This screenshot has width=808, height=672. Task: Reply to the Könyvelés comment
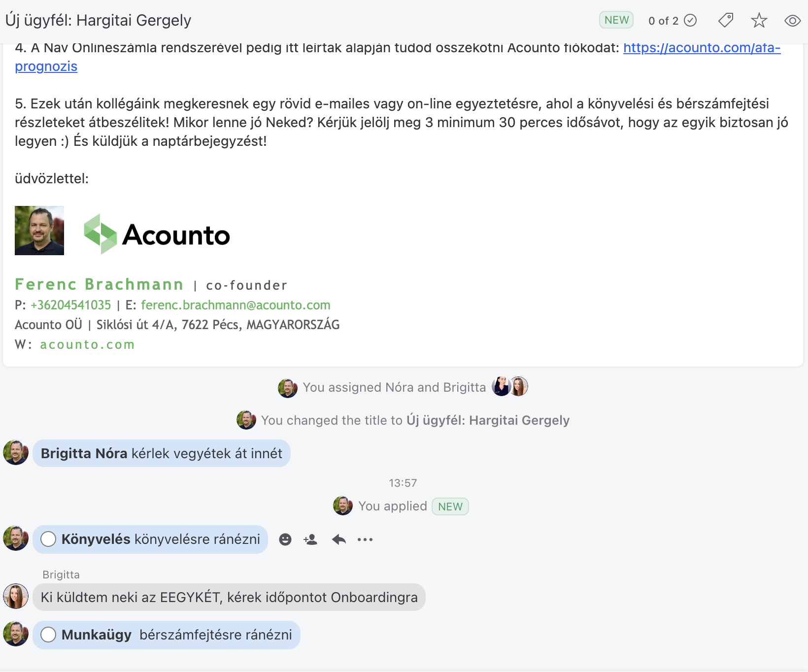pyautogui.click(x=339, y=539)
